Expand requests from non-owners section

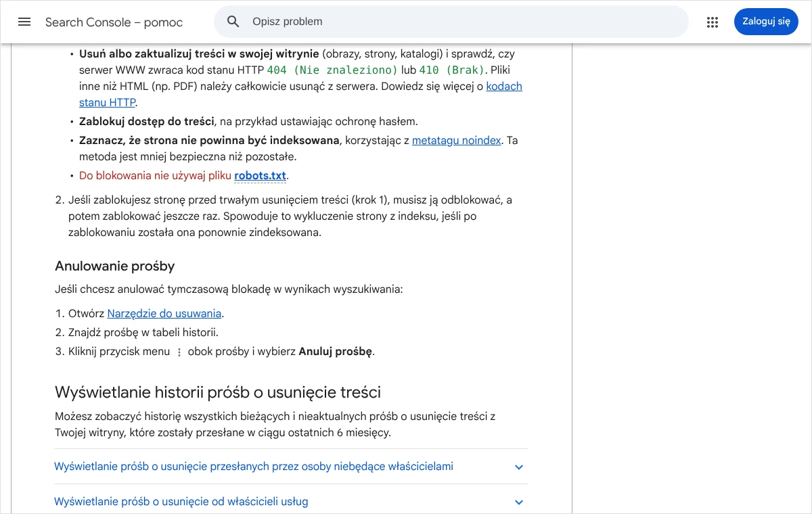point(291,467)
